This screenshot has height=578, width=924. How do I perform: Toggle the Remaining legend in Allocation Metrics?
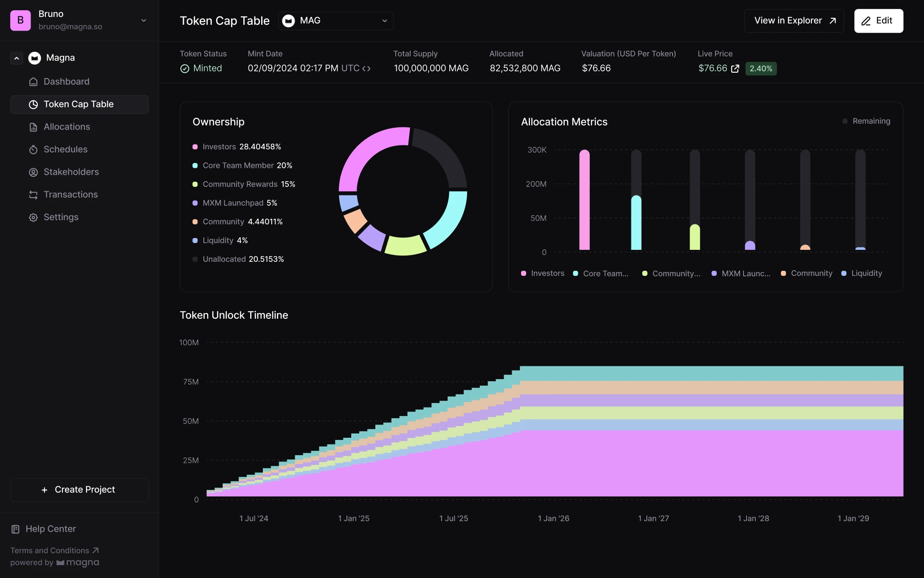(866, 121)
